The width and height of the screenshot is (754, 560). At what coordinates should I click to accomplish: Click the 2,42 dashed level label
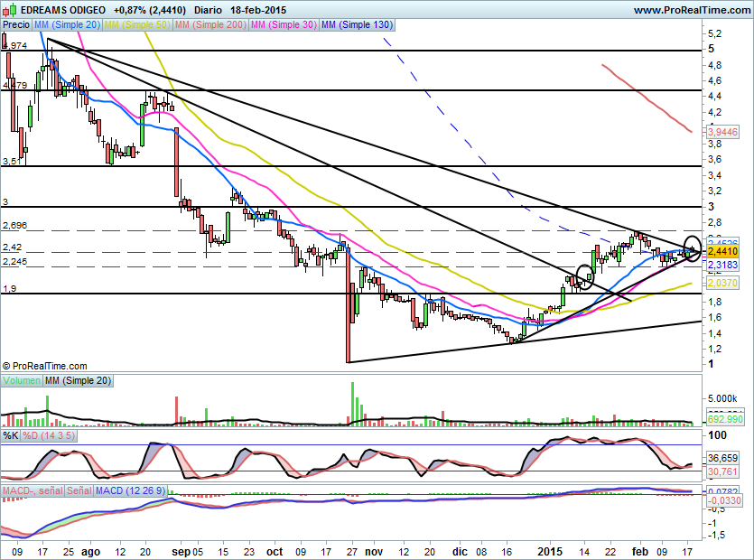pos(12,247)
